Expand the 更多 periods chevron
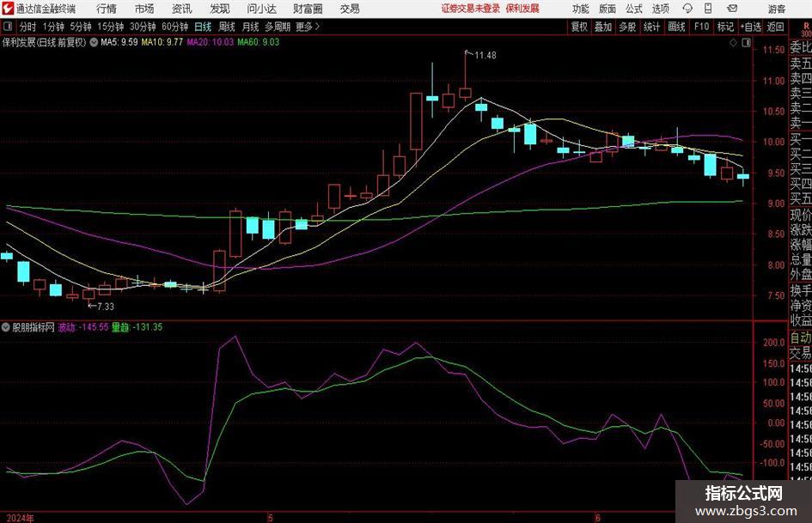This screenshot has height=523, width=812. tap(317, 27)
